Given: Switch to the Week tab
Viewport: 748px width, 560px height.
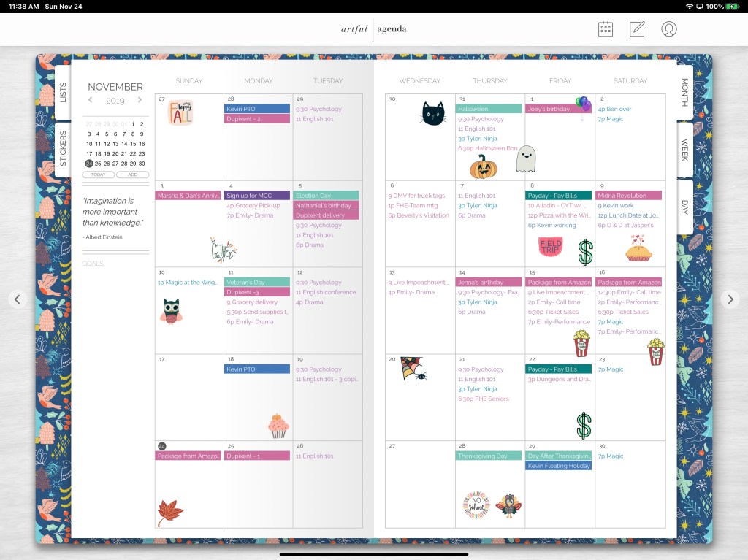Looking at the screenshot, I should (685, 150).
